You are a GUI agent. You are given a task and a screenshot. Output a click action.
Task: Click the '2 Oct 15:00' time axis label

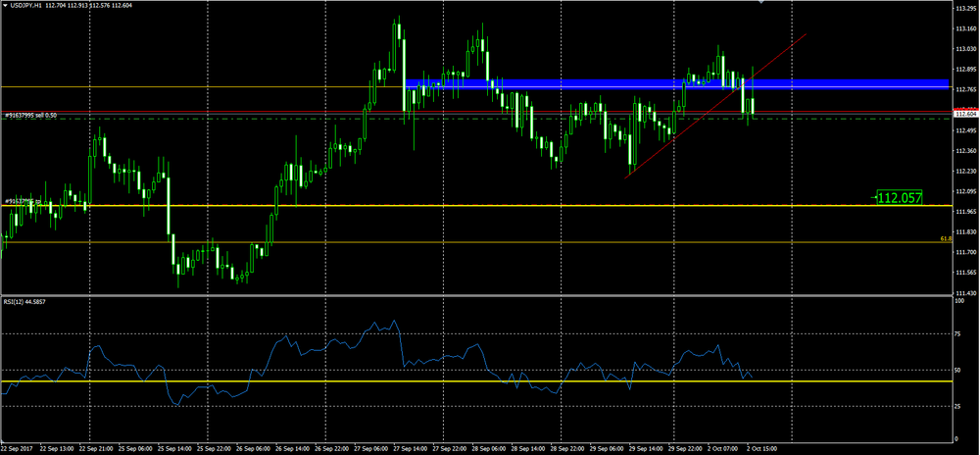[x=761, y=449]
